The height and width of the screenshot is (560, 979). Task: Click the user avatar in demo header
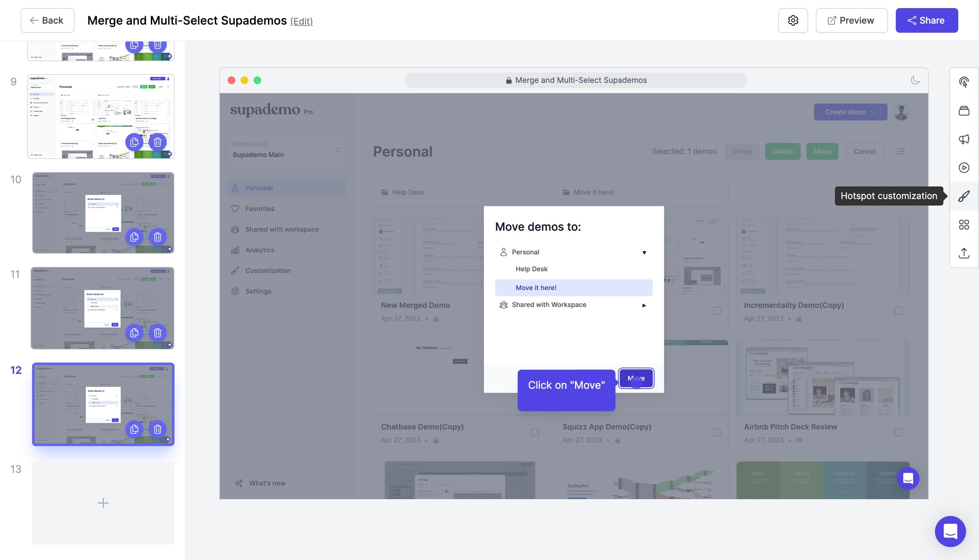point(901,112)
